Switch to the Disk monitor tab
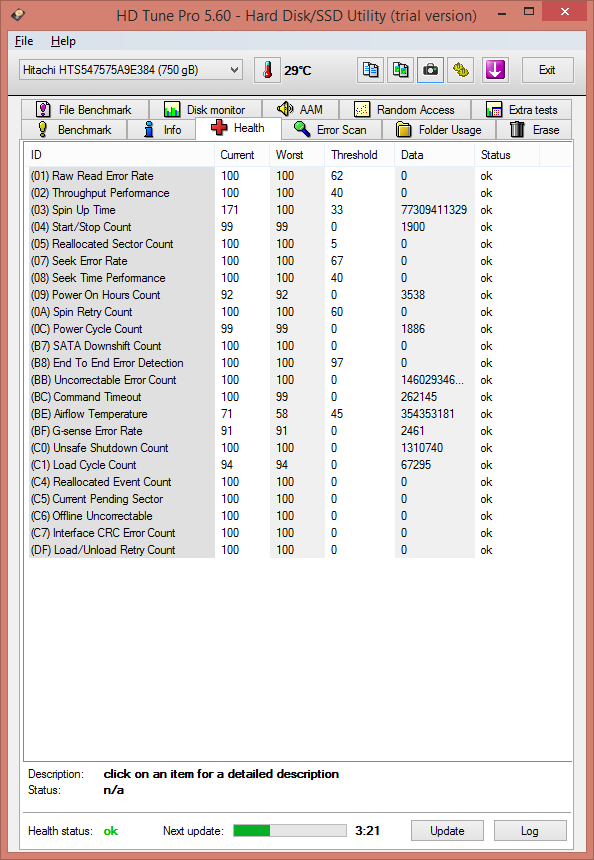This screenshot has height=860, width=594. [205, 110]
